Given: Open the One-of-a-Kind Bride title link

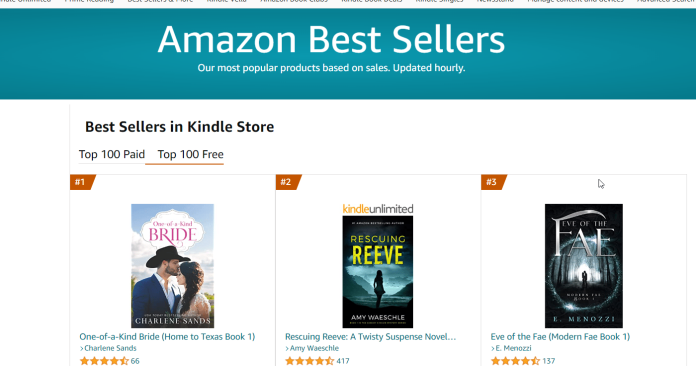Looking at the screenshot, I should point(167,337).
